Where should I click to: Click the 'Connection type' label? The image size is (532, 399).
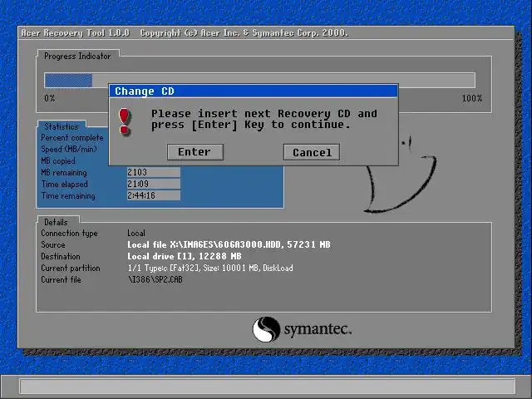click(69, 233)
